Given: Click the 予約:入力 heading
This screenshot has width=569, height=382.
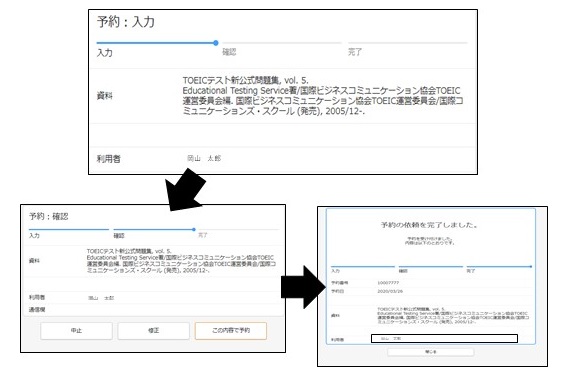Looking at the screenshot, I should [126, 22].
